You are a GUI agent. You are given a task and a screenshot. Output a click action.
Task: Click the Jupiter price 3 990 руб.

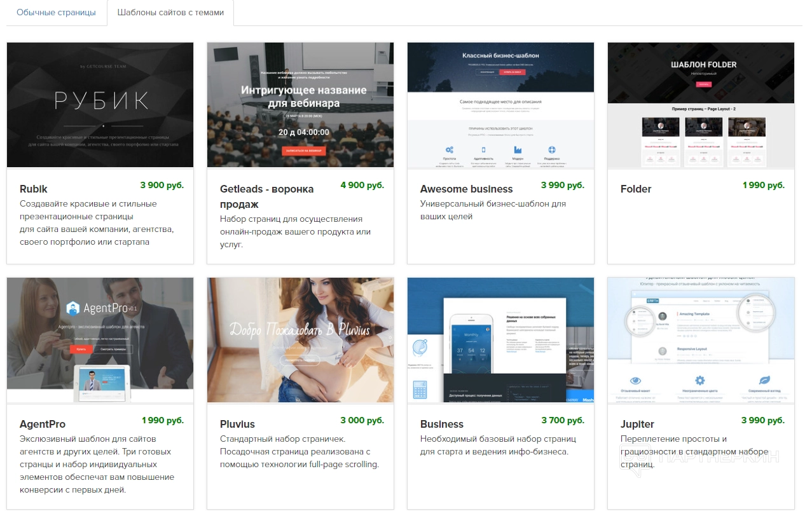763,420
